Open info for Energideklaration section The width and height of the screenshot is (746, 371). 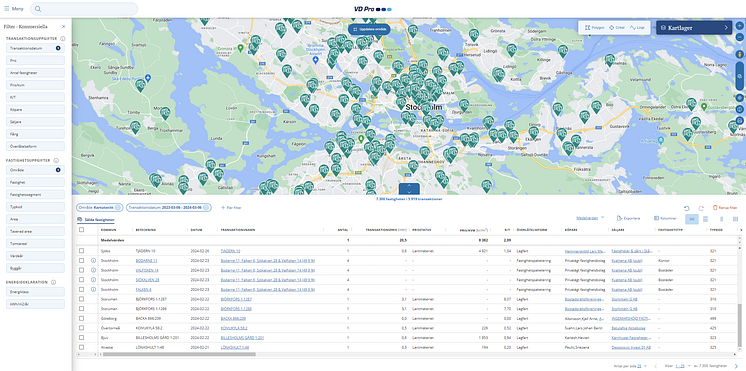coord(52,282)
